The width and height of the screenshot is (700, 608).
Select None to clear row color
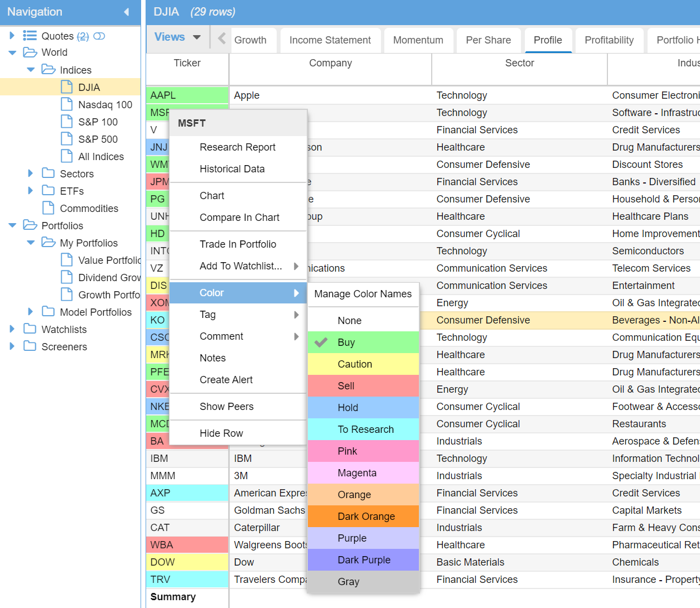coord(363,321)
